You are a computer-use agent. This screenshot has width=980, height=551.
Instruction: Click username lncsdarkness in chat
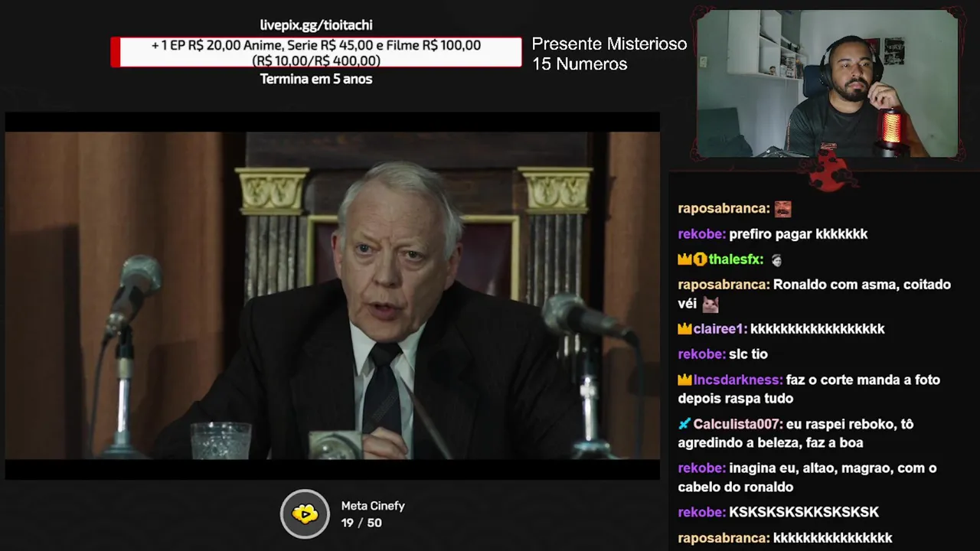[738, 380]
